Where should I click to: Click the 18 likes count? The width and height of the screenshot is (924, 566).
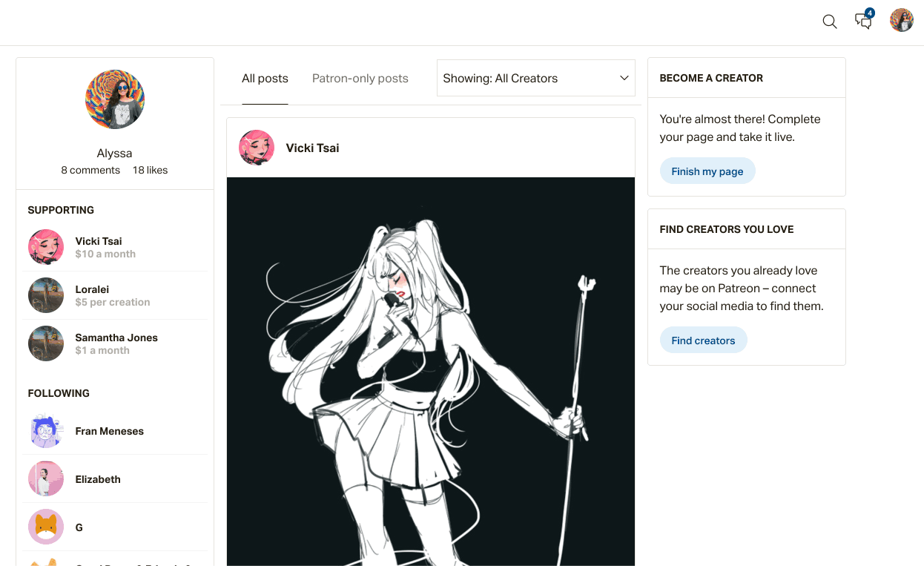(x=151, y=170)
